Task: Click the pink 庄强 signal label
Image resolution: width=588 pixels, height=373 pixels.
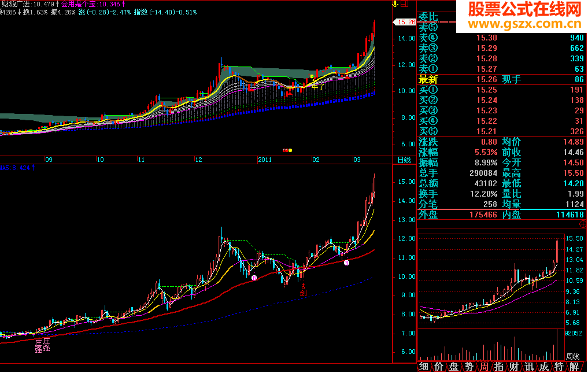Action: pyautogui.click(x=42, y=346)
